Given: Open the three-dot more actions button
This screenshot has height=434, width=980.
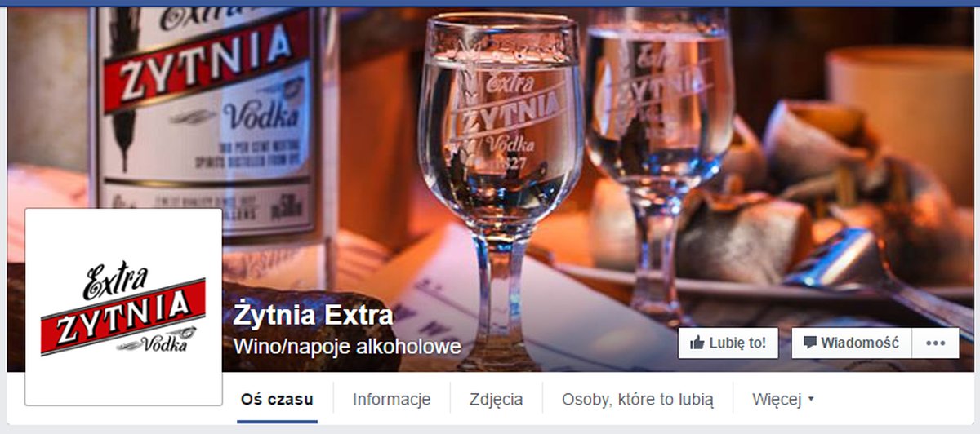Looking at the screenshot, I should click(935, 343).
